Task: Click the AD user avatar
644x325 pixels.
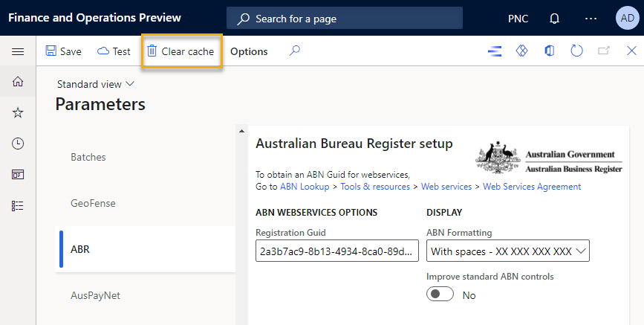Action: point(627,18)
